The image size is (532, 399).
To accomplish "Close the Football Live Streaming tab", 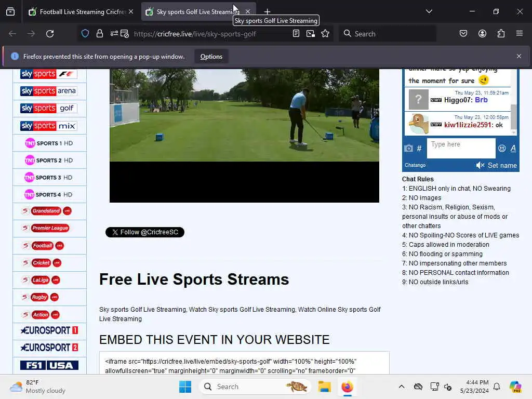I will [x=131, y=11].
